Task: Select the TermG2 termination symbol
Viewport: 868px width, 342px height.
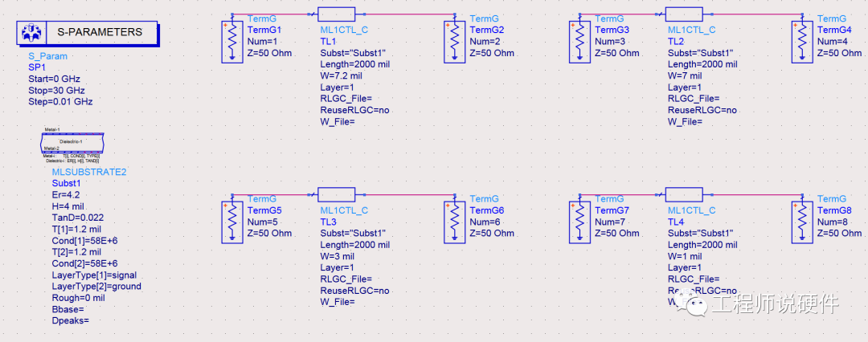Action: [455, 42]
